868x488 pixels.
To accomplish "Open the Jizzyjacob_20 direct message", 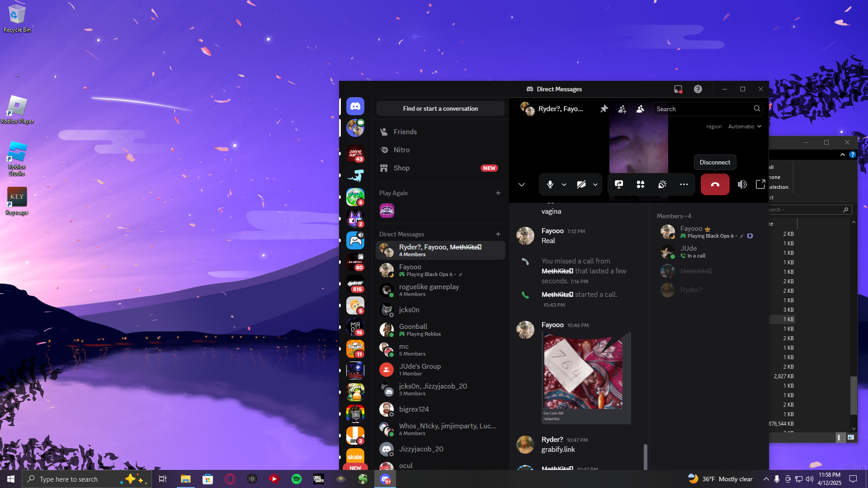I will click(440, 449).
